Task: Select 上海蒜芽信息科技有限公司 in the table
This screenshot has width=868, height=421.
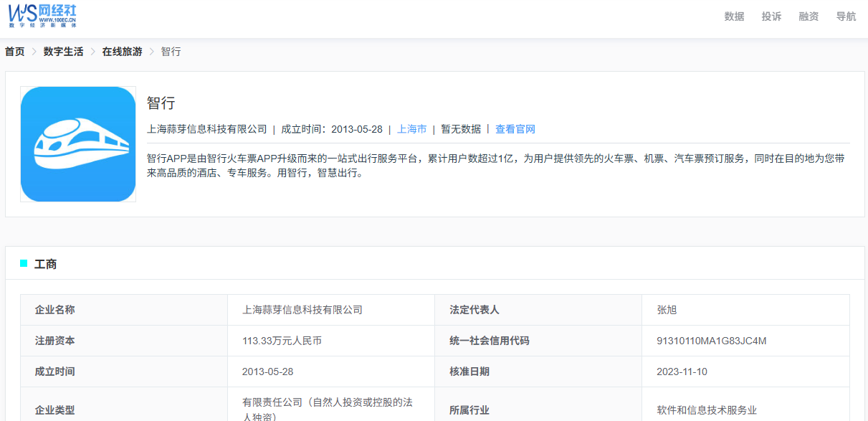Action: 302,310
